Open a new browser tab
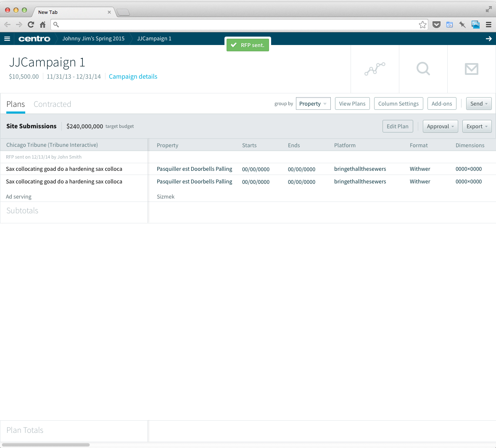The width and height of the screenshot is (496, 448). pyautogui.click(x=123, y=12)
